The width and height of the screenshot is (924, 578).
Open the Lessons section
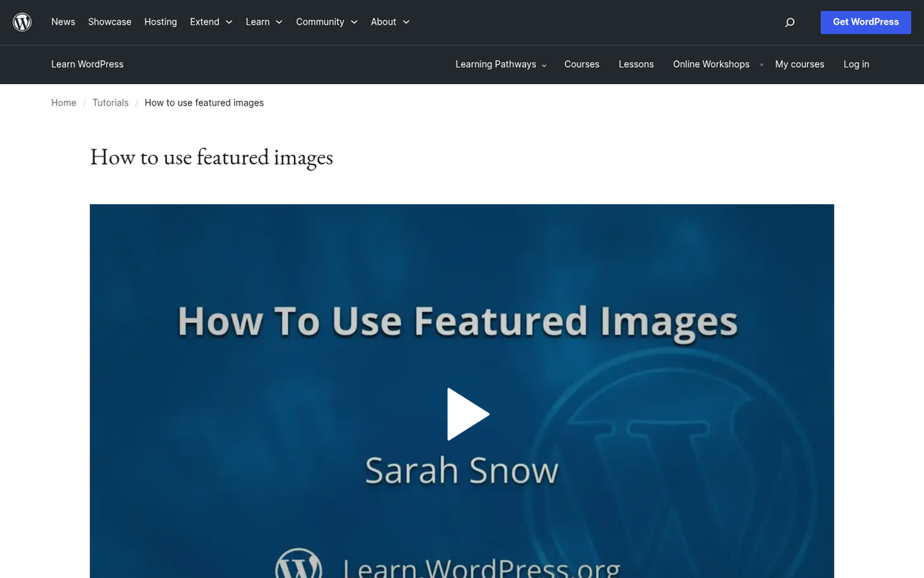pyautogui.click(x=636, y=65)
